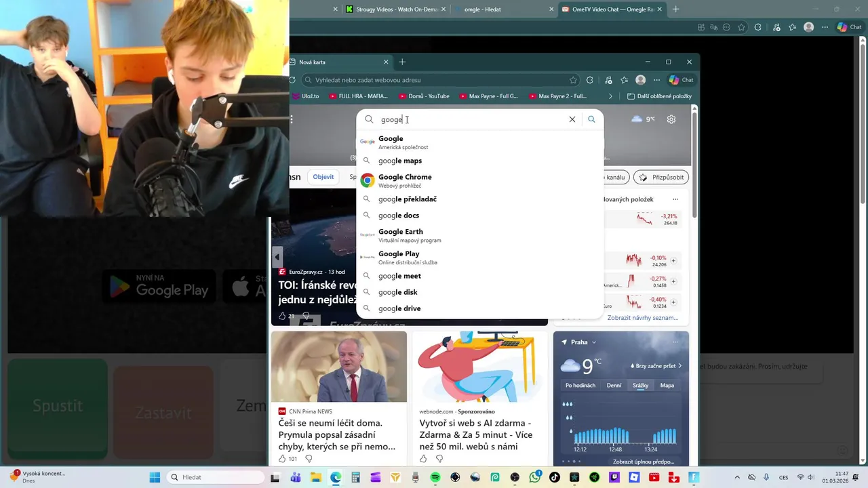Screen dimensions: 868x488
Task: Open favorites list icon in background Edge window
Action: tap(792, 27)
